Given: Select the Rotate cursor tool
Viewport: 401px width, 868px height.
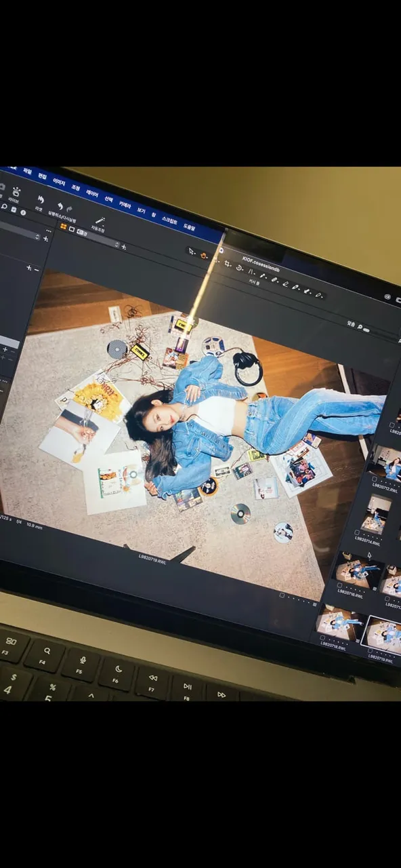Looking at the screenshot, I should click(x=239, y=267).
